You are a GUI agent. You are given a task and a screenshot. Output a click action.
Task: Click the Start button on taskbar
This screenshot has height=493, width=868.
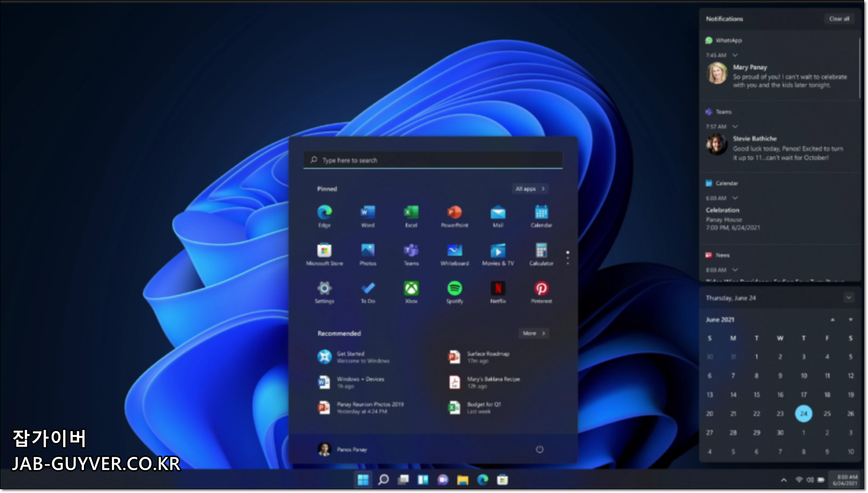click(x=363, y=479)
